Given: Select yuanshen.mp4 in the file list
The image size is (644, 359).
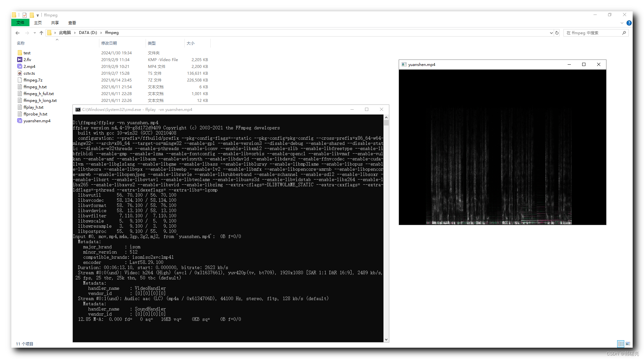Looking at the screenshot, I should (x=37, y=121).
